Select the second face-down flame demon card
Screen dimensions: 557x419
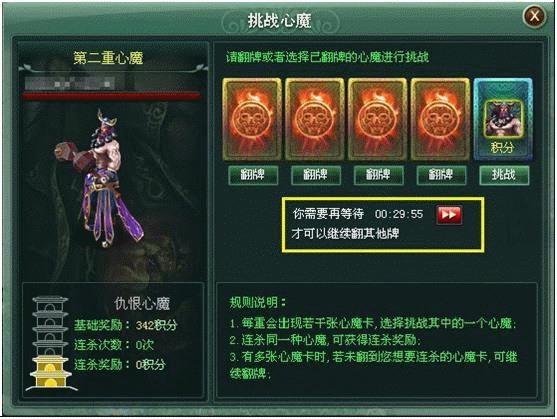315,119
